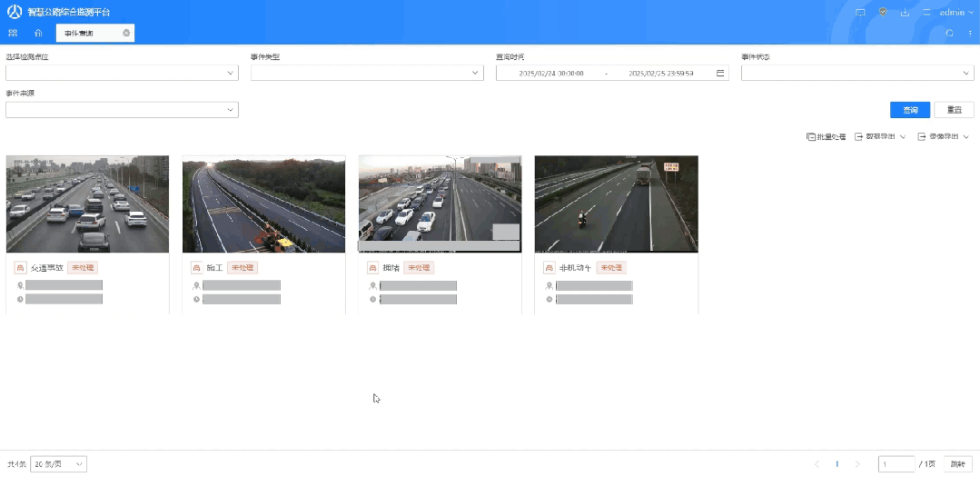This screenshot has height=477, width=980.
Task: Open the download tray icon in the header
Action: (905, 12)
